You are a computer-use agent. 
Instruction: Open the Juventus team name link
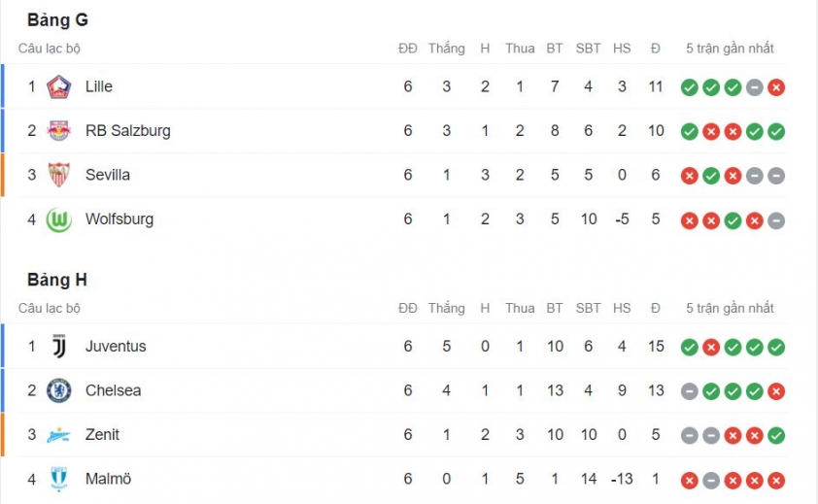click(116, 347)
